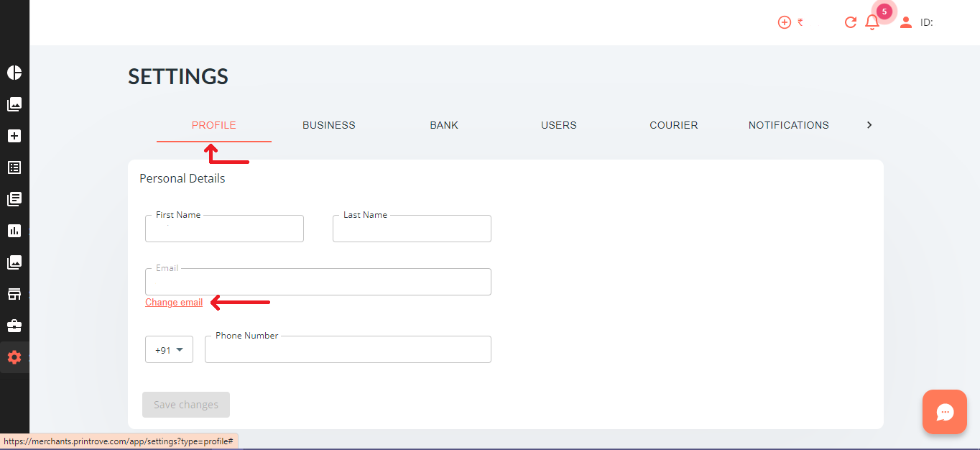Click the "Personal Details" heading text

182,178
